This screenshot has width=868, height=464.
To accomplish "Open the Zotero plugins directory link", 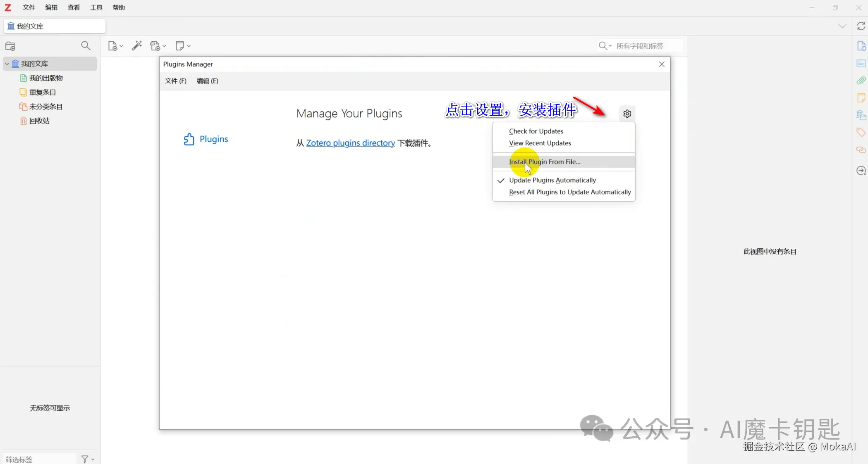I will [x=350, y=143].
